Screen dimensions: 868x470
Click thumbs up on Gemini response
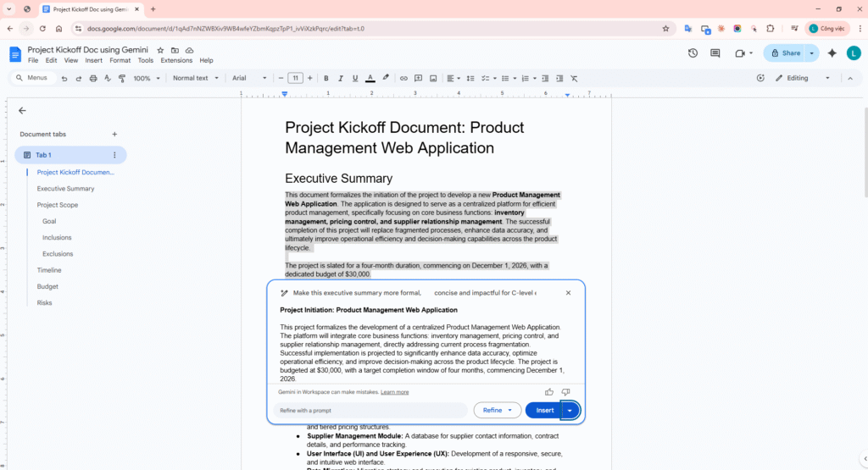(x=549, y=392)
